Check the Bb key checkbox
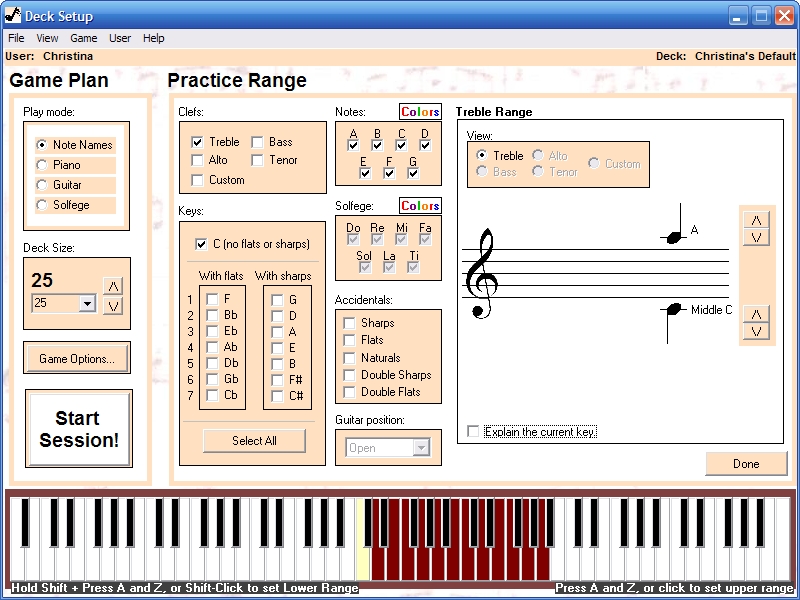Image resolution: width=800 pixels, height=600 pixels. click(x=212, y=315)
